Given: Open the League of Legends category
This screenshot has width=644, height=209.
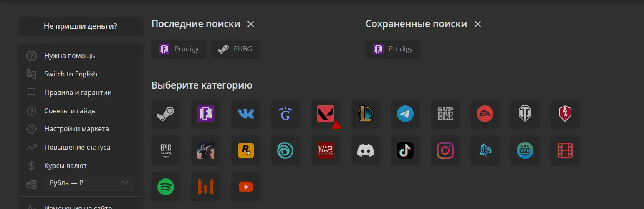Looking at the screenshot, I should (366, 114).
